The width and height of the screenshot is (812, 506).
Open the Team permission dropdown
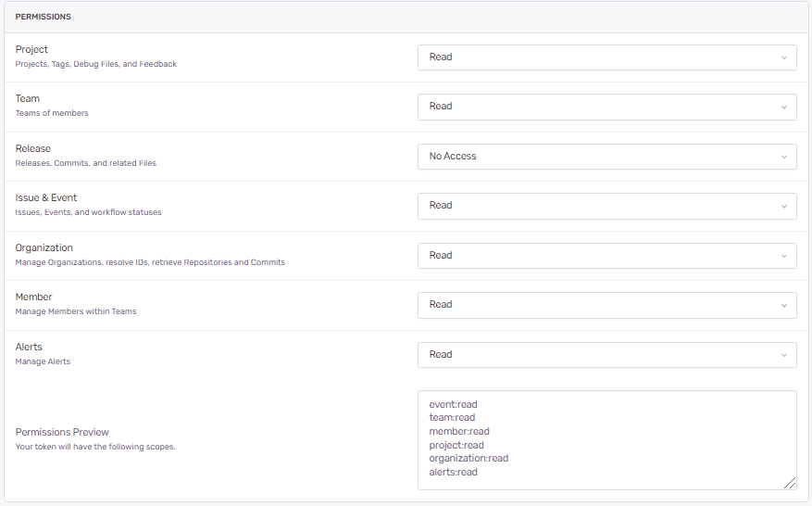[607, 107]
